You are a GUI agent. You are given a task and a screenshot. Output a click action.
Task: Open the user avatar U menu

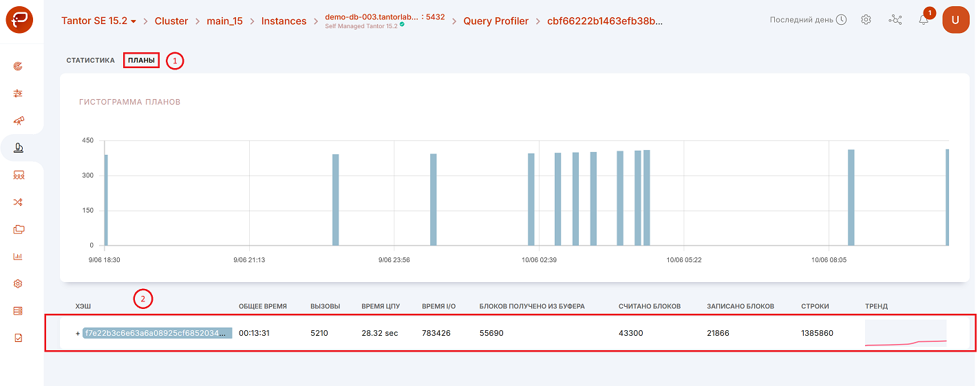click(x=956, y=19)
